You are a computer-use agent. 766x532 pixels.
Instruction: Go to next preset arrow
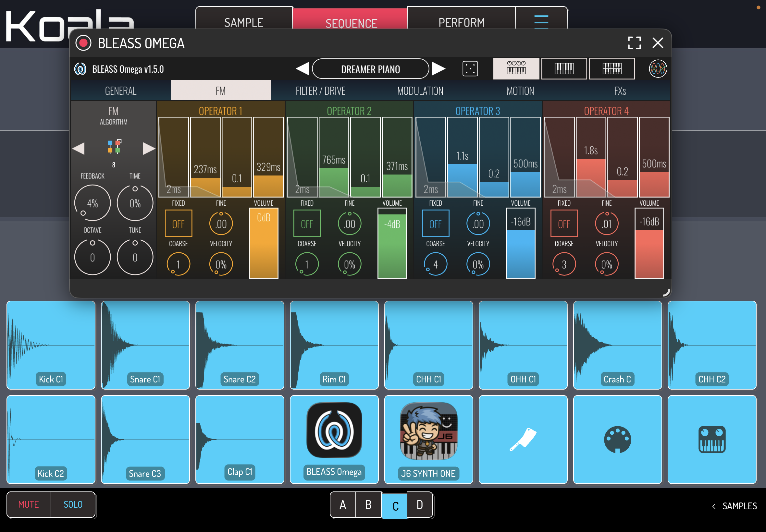coord(439,69)
